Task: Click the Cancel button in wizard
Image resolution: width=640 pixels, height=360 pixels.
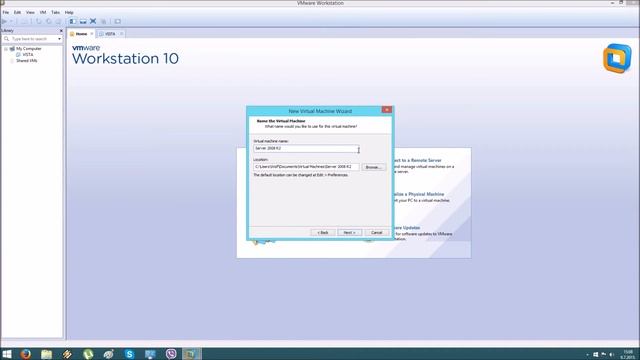Action: (376, 232)
